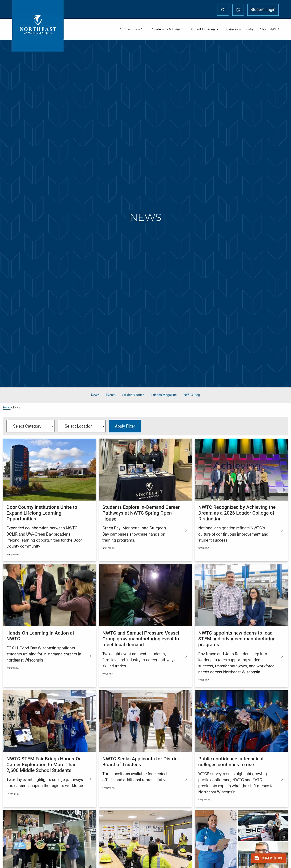
Task: Click chevron arrow on Samuel Pressure Vessel article
Action: pos(186,656)
